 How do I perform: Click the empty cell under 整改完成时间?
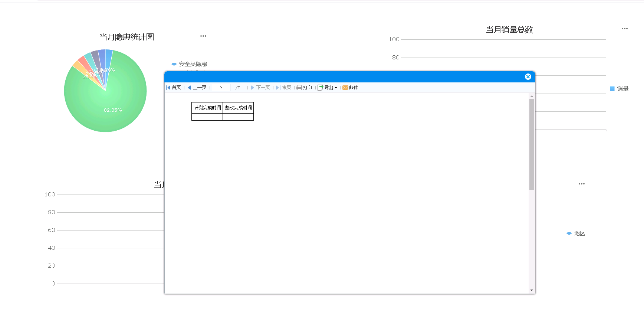pos(238,117)
